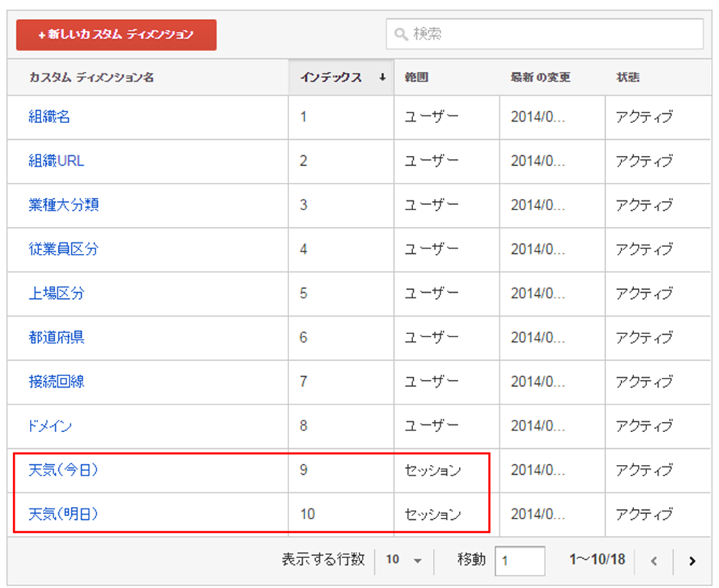Sort by インデックス column header
719x588 pixels.
340,77
